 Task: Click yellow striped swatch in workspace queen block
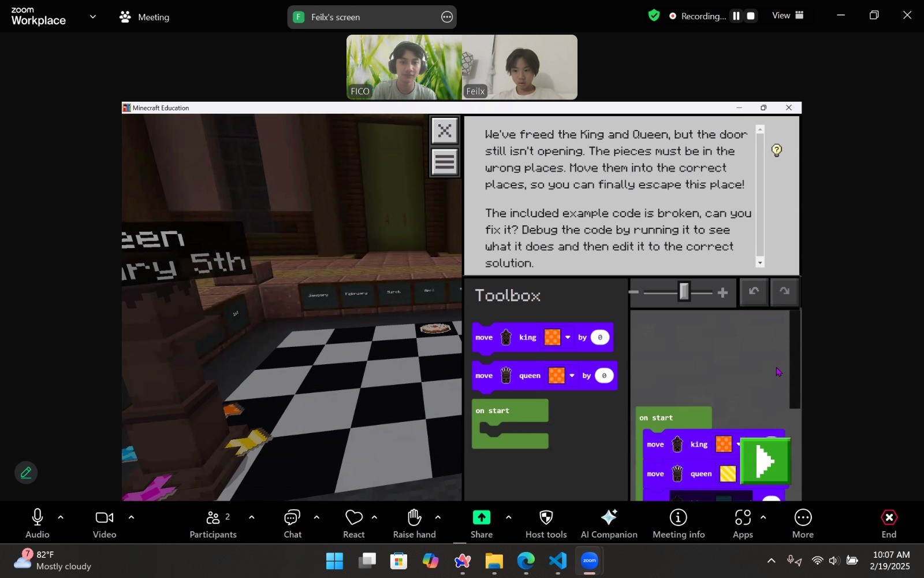pyautogui.click(x=728, y=473)
